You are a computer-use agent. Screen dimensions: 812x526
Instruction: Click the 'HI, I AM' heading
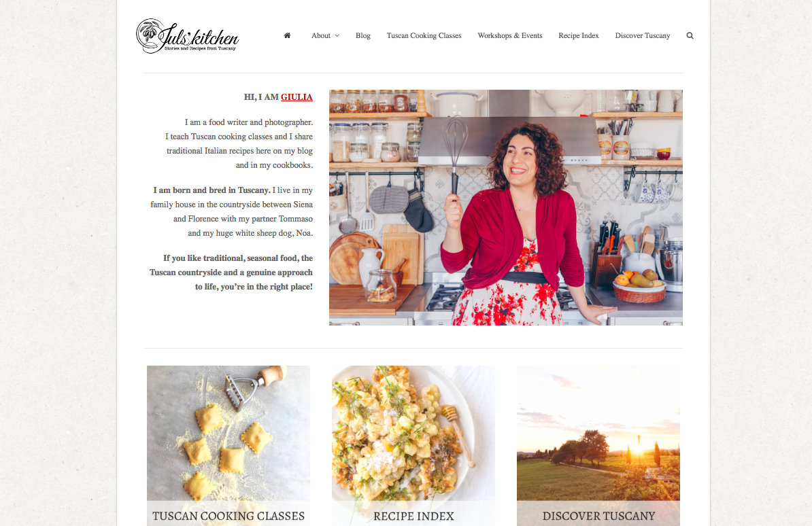(262, 97)
